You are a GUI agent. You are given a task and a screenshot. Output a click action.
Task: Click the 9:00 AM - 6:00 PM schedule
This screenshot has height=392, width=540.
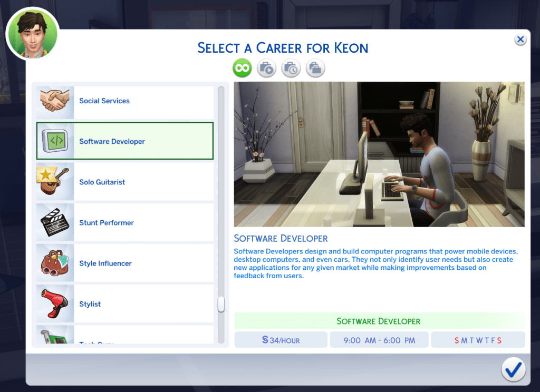379,339
